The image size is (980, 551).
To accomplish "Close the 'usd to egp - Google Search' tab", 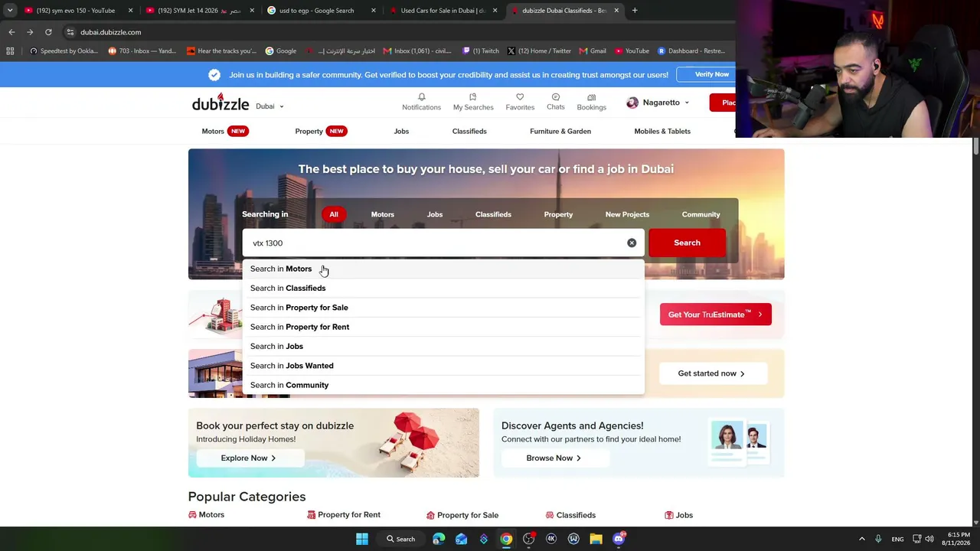I will tap(374, 11).
